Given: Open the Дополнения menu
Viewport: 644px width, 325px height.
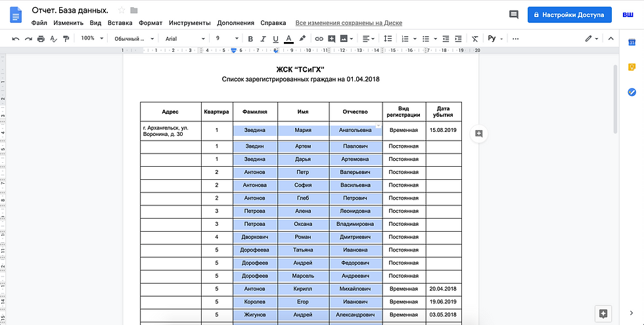Looking at the screenshot, I should (236, 23).
